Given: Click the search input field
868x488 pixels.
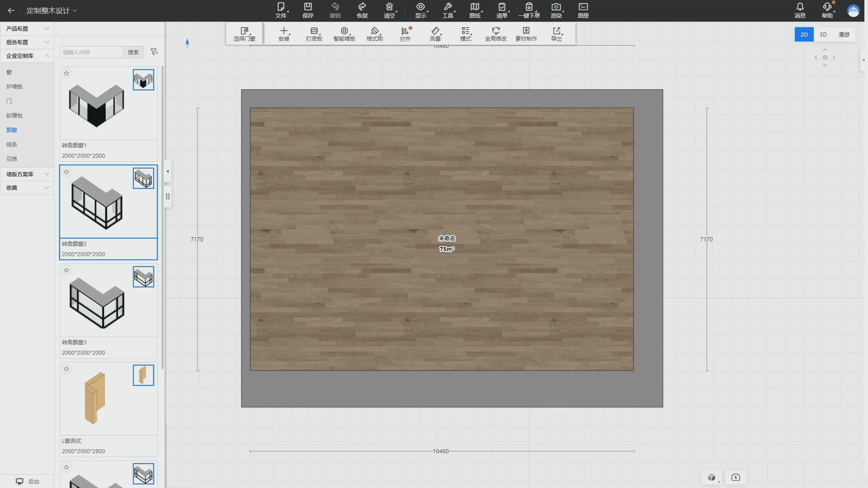Looking at the screenshot, I should click(91, 52).
